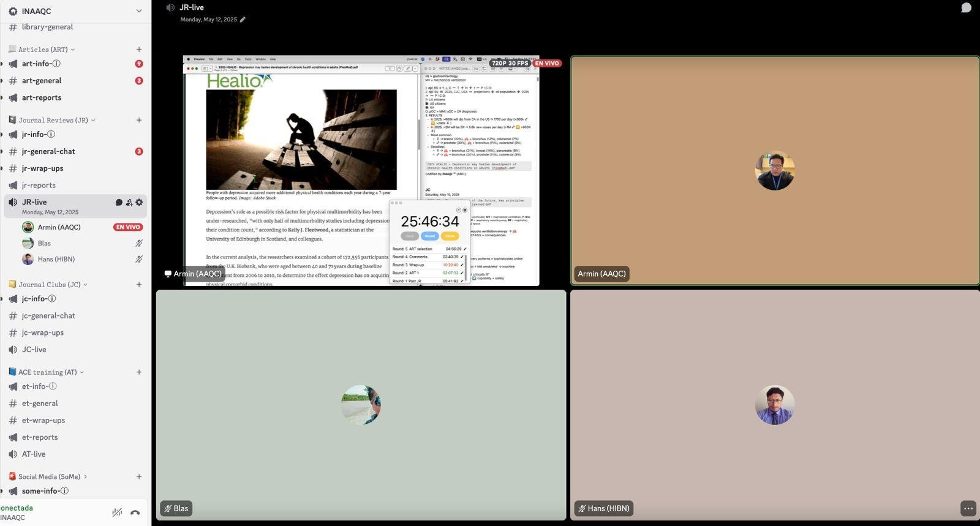This screenshot has width=980, height=526.
Task: Focus Armin's live screen share stream
Action: pyautogui.click(x=361, y=170)
